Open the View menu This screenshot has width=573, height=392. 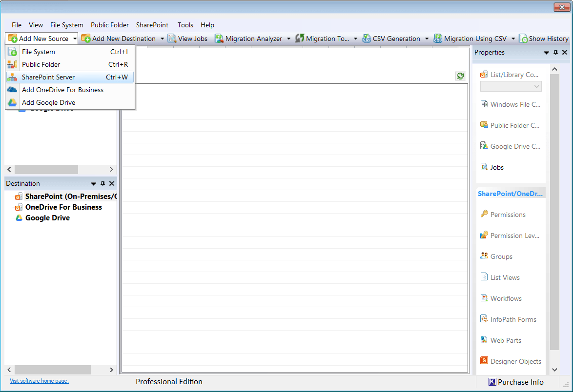[36, 25]
